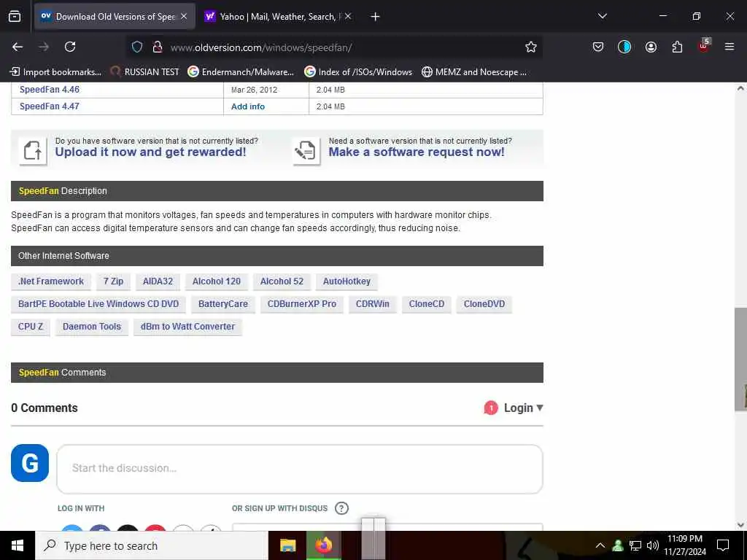
Task: Open the RUSSIAN TEST bookmark
Action: 145,72
